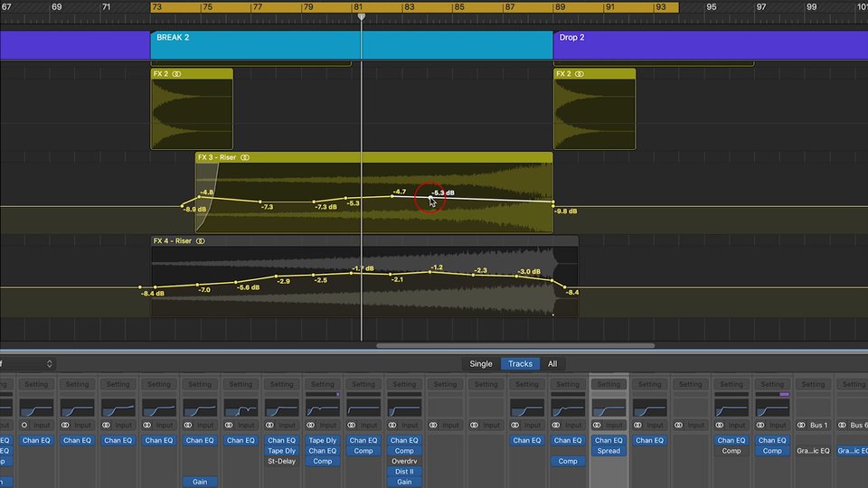Click the loop icon on the FX 4 - Riser region header
Viewport: 868px width, 488px height.
tap(201, 240)
